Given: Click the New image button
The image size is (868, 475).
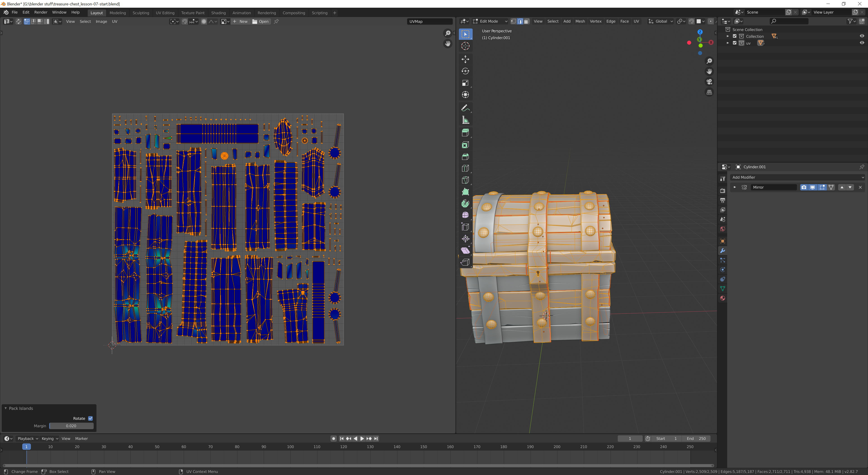Looking at the screenshot, I should 240,21.
